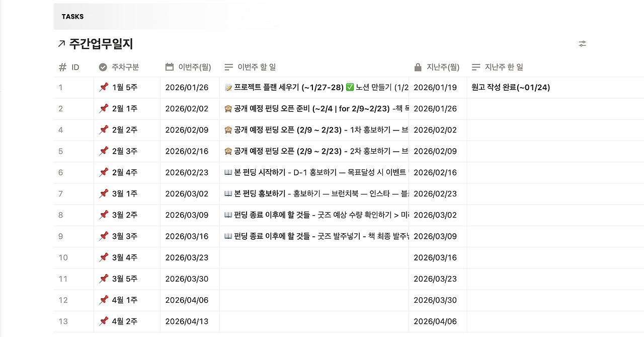The height and width of the screenshot is (337, 644).
Task: Click the list icon beside 이번주 할 일
Action: coord(229,66)
